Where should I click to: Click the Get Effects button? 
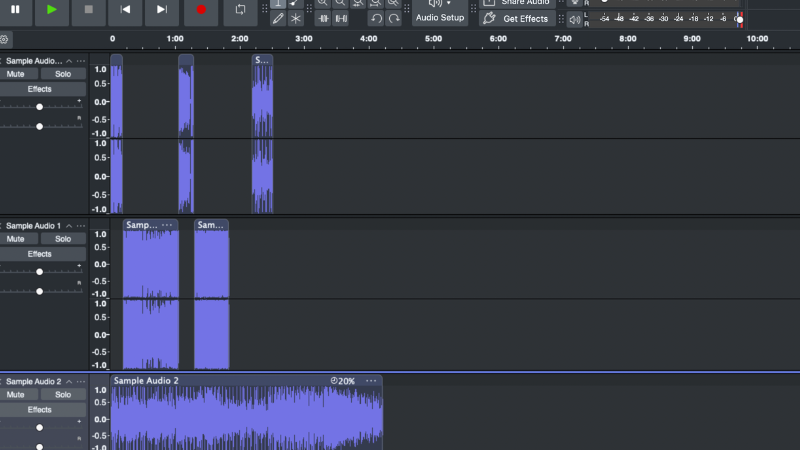pos(517,19)
